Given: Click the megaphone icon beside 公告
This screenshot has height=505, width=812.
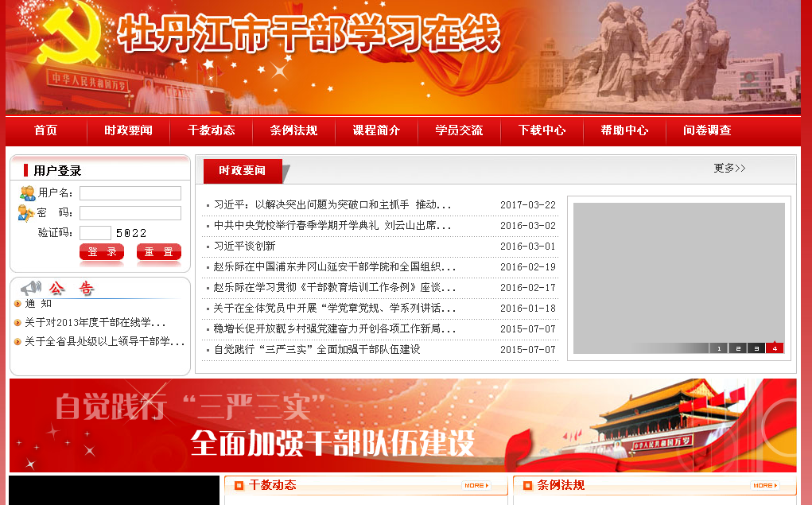Looking at the screenshot, I should click(x=31, y=288).
